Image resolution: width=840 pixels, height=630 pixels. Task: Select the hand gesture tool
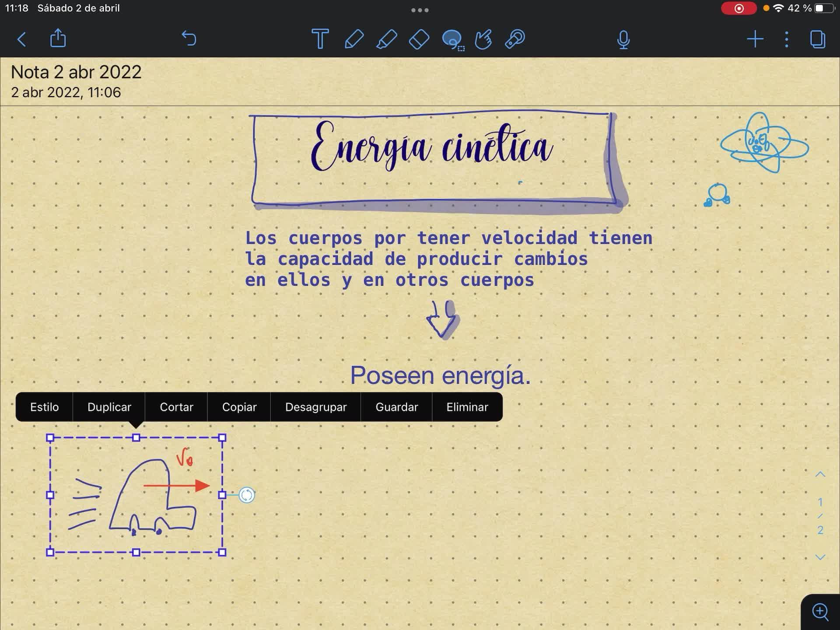point(483,39)
